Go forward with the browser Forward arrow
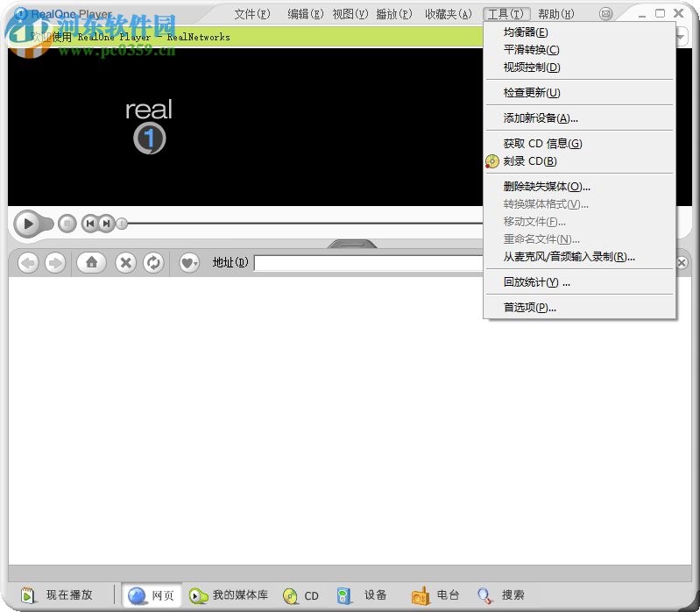The width and height of the screenshot is (700, 612). click(55, 263)
